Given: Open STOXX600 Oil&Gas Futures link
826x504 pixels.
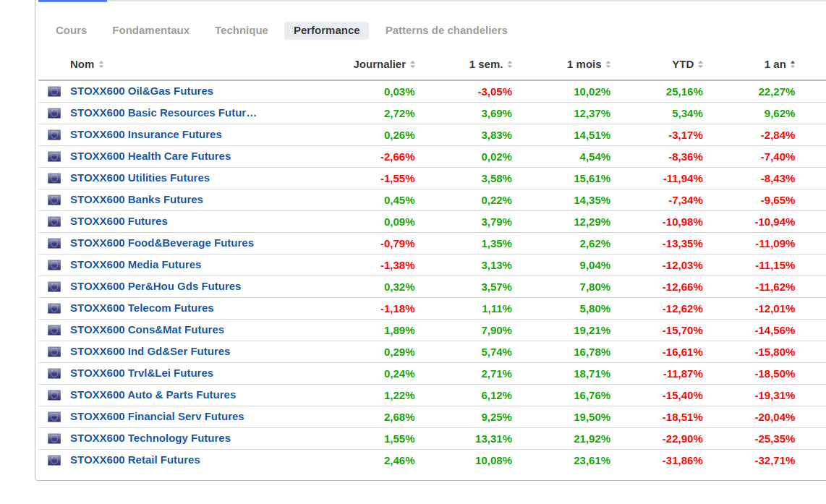Looking at the screenshot, I should [142, 91].
